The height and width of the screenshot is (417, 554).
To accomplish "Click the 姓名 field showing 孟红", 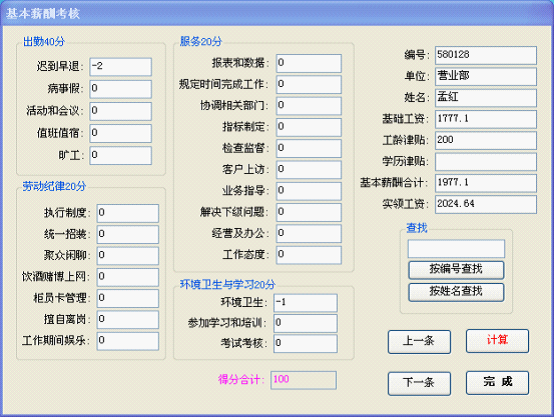I will (486, 98).
